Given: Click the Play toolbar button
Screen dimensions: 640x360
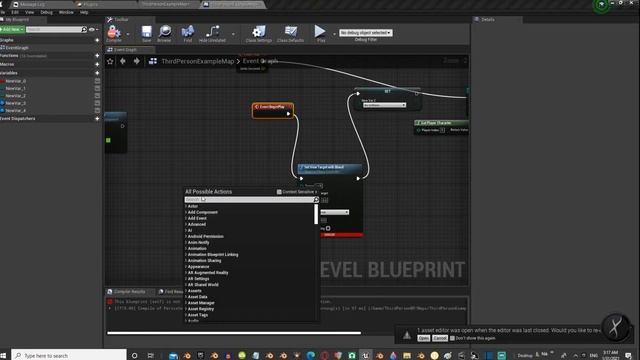Looking at the screenshot, I should pyautogui.click(x=320, y=32).
